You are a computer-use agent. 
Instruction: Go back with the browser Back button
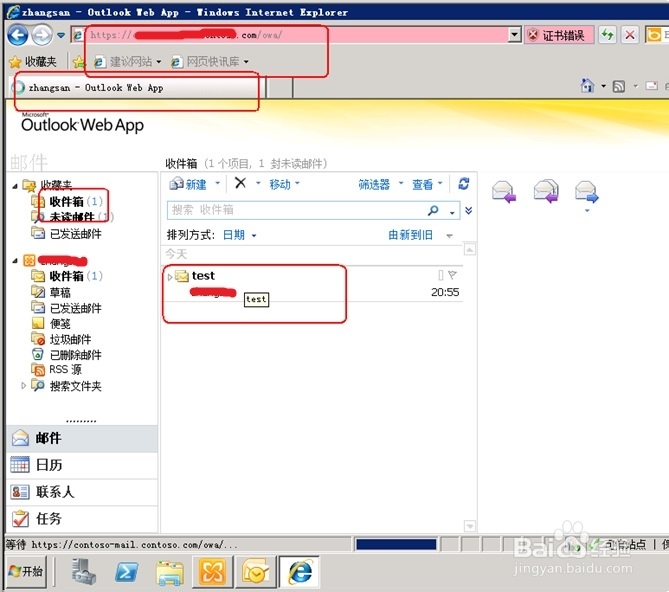[17, 35]
